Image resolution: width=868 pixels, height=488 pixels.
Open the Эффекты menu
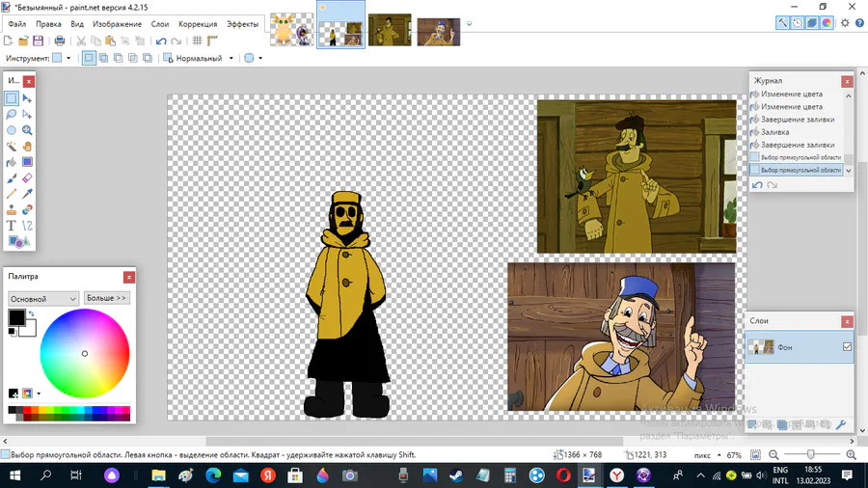242,24
